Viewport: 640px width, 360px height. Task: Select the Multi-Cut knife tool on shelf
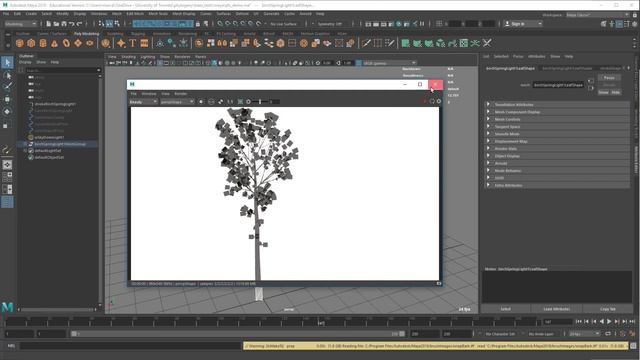tap(366, 43)
